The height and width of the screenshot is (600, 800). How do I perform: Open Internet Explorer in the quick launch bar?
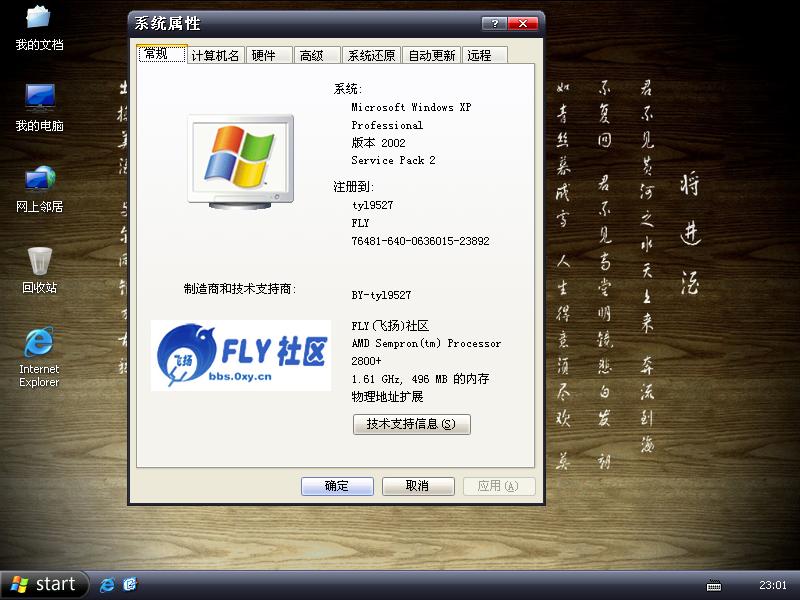[x=107, y=584]
